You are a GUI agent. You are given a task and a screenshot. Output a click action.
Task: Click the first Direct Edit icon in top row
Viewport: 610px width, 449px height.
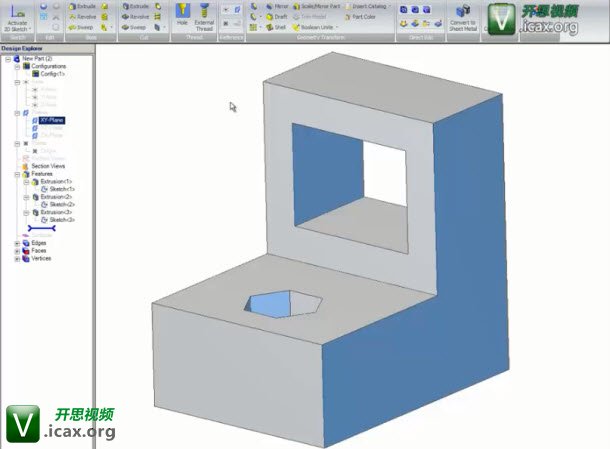click(404, 9)
